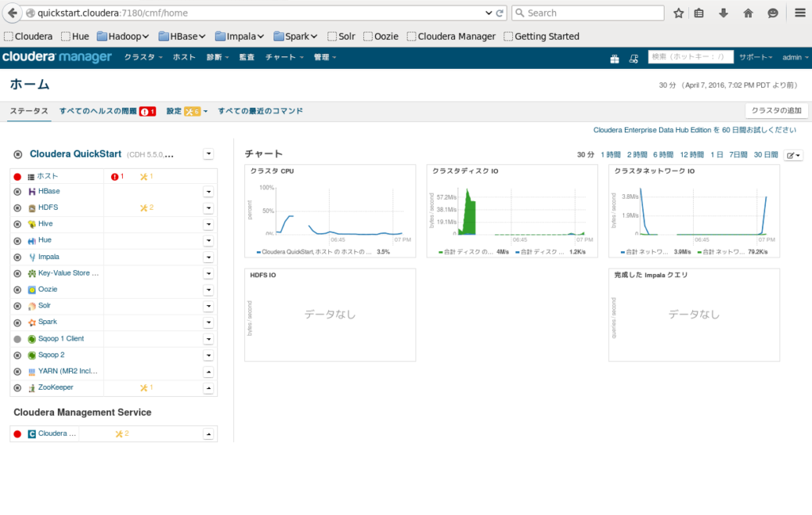The image size is (812, 515).
Task: Click the Firefox Search box
Action: click(588, 13)
